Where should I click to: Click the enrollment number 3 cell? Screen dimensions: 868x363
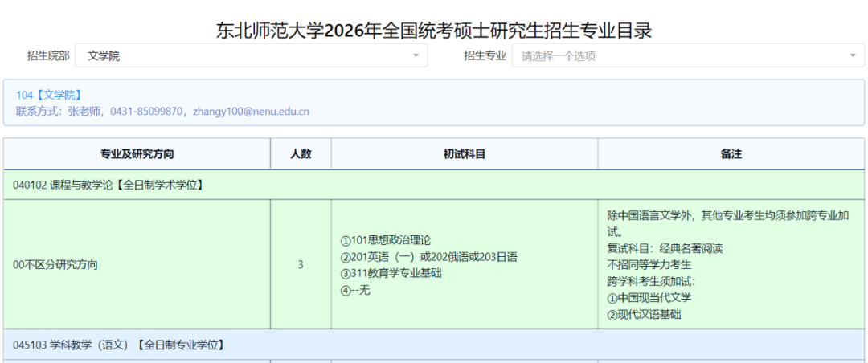[x=301, y=264]
